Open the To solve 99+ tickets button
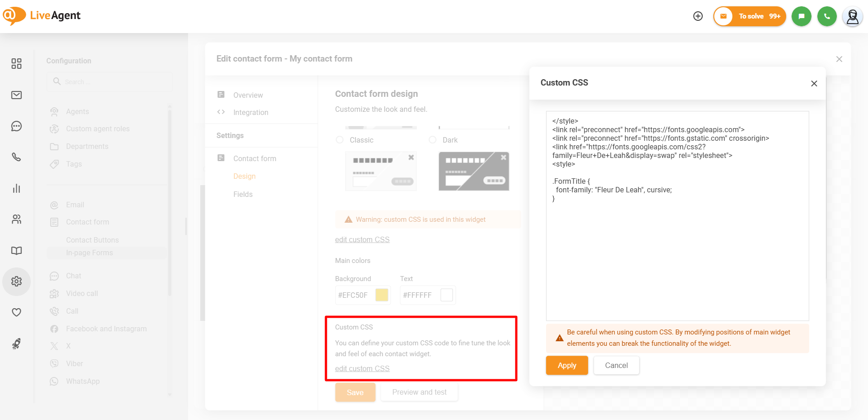Screen dimensions: 868x420 750,16
